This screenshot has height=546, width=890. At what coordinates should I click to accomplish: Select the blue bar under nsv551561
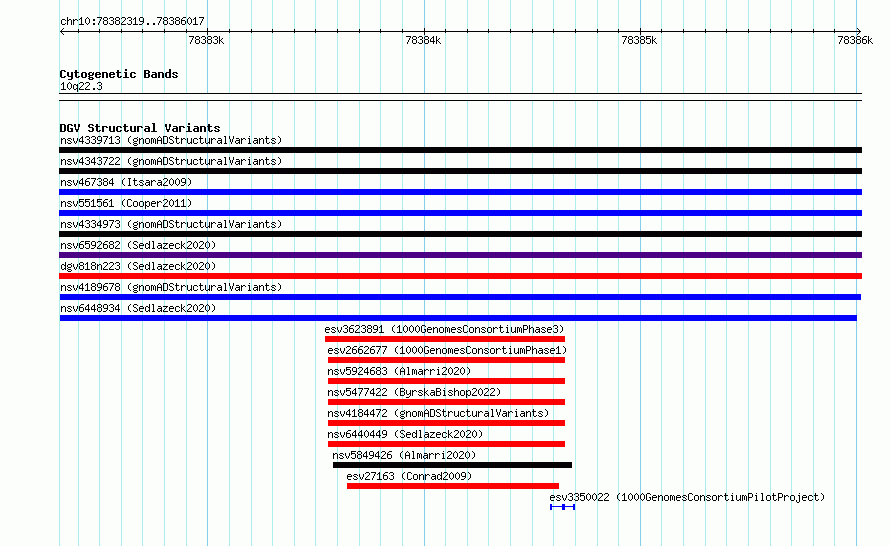click(x=460, y=213)
